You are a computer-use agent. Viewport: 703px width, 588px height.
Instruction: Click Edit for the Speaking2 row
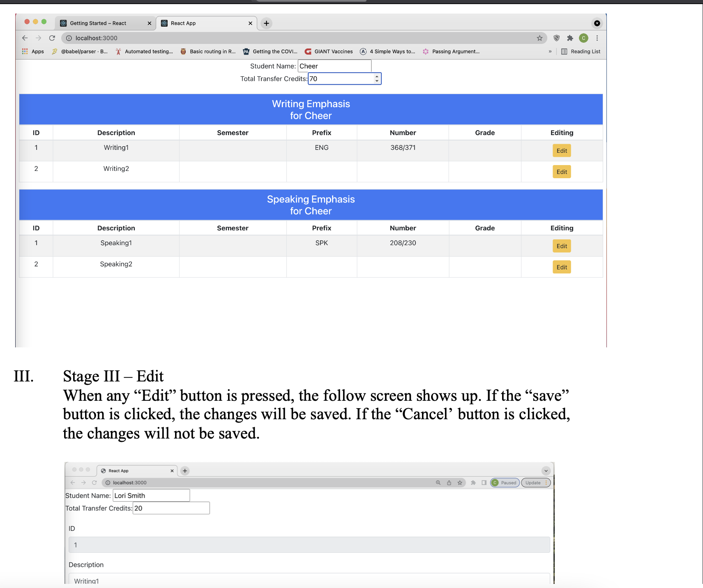[x=562, y=267]
